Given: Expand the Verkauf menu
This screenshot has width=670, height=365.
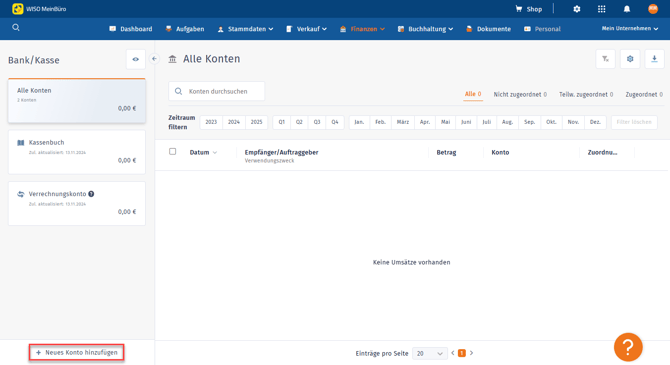Looking at the screenshot, I should click(306, 29).
